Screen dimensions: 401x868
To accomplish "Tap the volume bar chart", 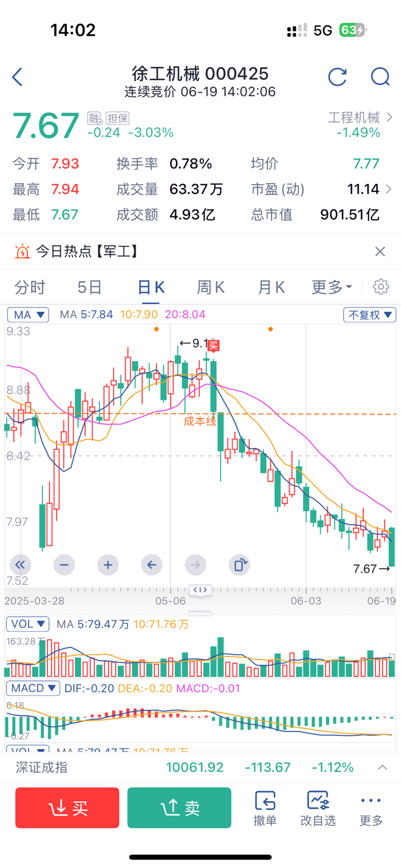I will [x=200, y=656].
